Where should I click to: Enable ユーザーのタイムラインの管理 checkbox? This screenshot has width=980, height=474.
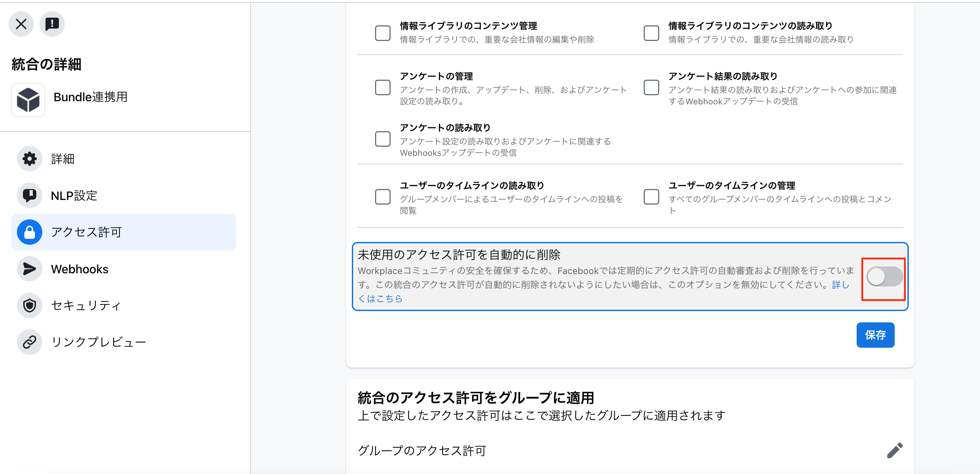pos(651,197)
